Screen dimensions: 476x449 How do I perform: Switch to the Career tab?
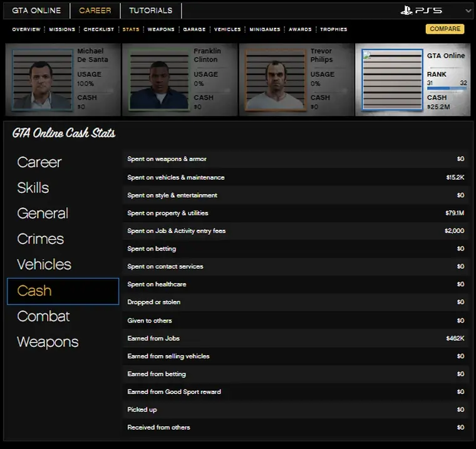pos(95,11)
